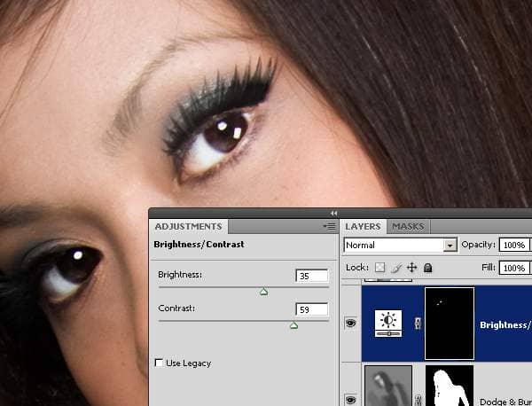Screen dimensions: 532x406
Task: Click the layer Opacity value field
Action: point(514,245)
